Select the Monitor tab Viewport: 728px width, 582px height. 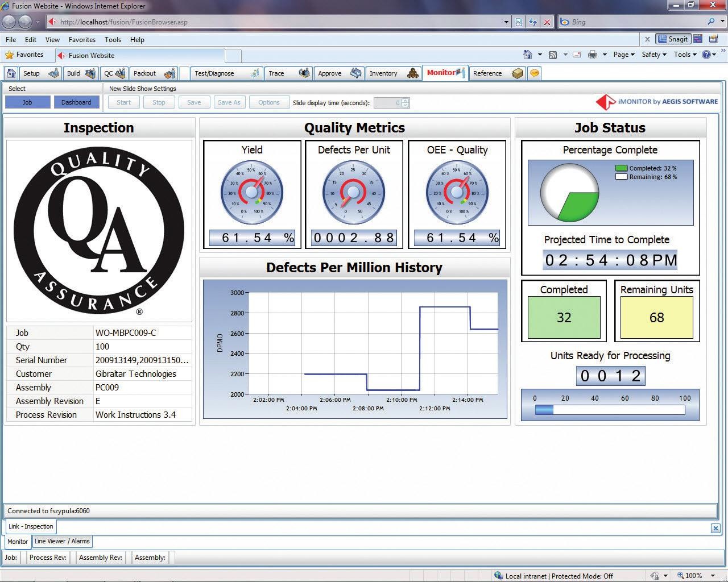click(x=445, y=73)
